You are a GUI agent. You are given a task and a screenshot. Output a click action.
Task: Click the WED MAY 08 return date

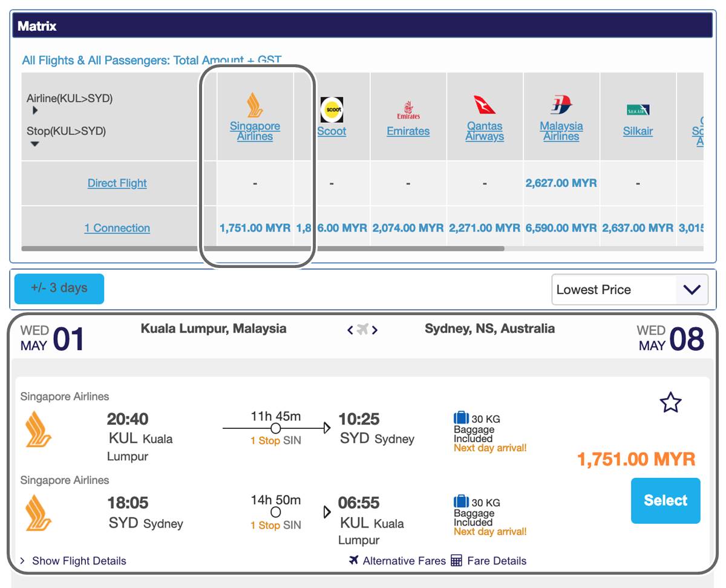point(670,338)
